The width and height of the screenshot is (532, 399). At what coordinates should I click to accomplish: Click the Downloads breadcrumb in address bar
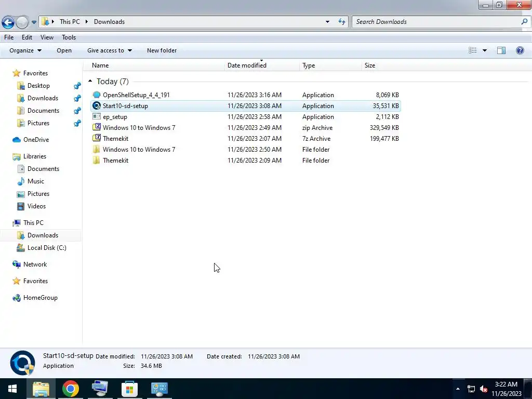(109, 22)
